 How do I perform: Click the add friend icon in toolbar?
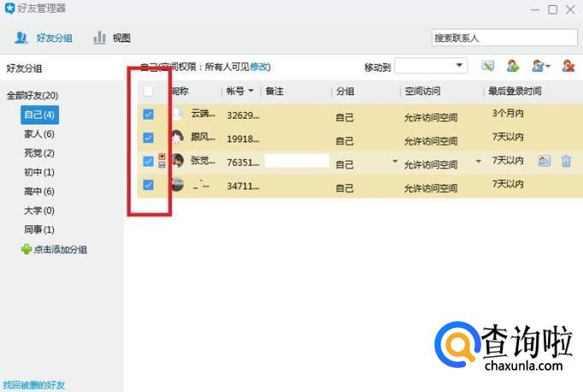(x=513, y=66)
